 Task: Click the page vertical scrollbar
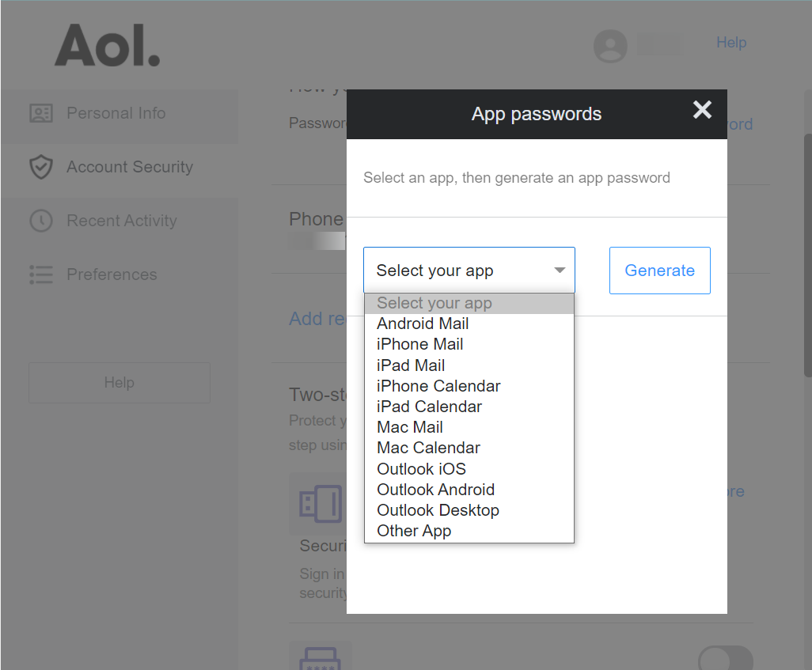[806, 316]
